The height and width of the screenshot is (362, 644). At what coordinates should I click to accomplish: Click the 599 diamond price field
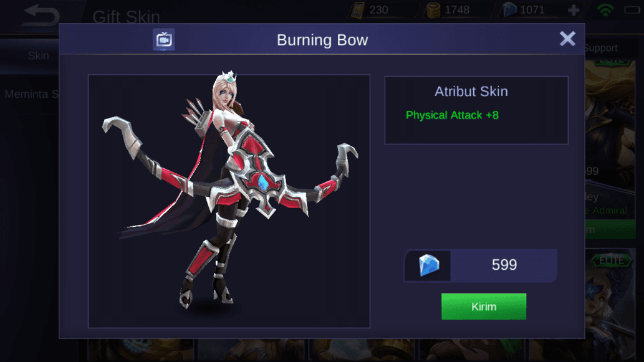click(x=481, y=265)
